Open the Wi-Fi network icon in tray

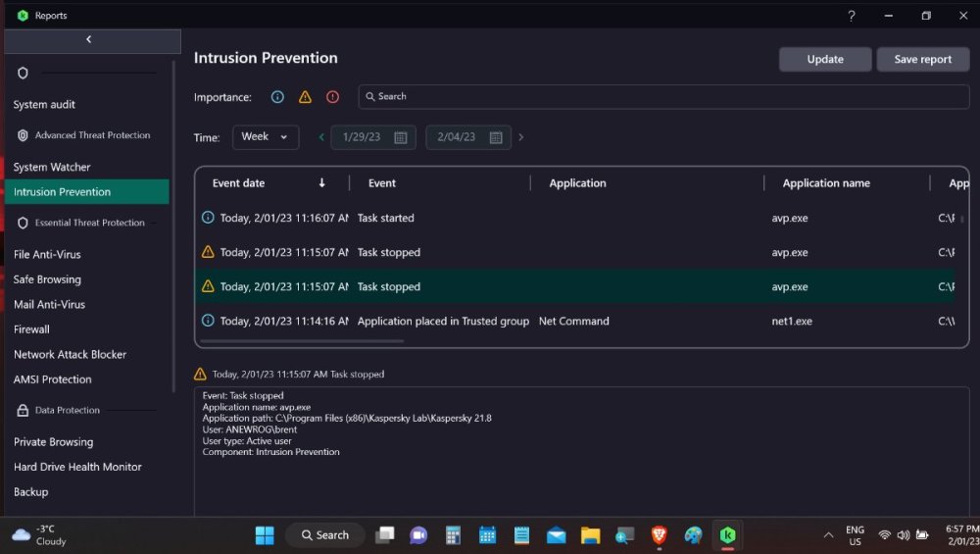point(884,535)
